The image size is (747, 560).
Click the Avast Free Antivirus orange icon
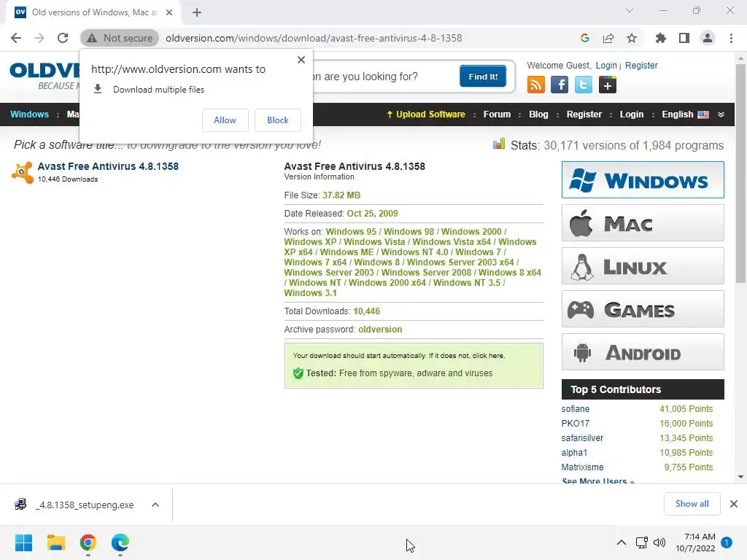pos(23,172)
